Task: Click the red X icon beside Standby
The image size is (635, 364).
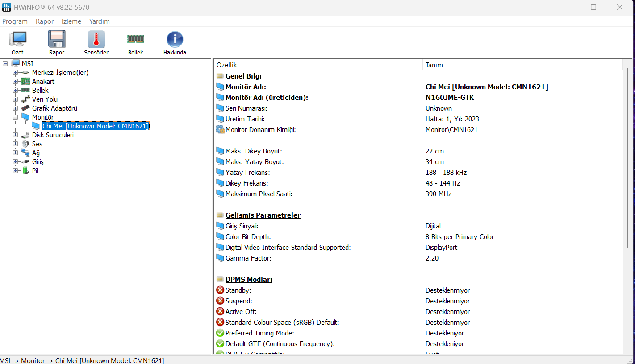Action: pyautogui.click(x=220, y=290)
